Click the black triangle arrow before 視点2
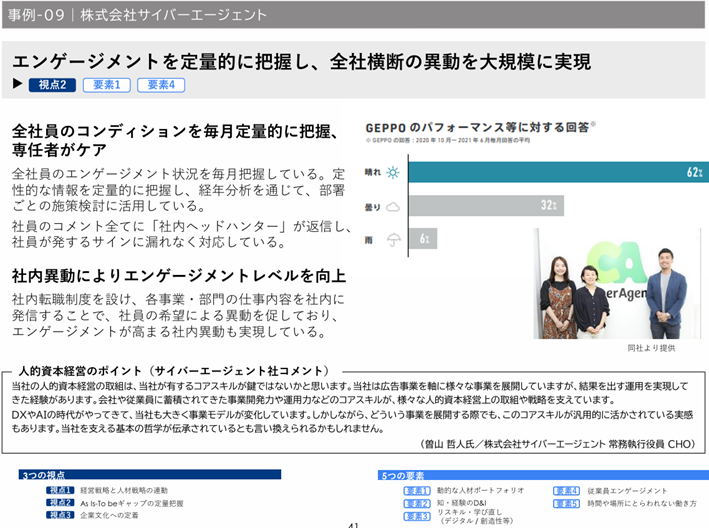The image size is (709, 528). click(x=18, y=85)
